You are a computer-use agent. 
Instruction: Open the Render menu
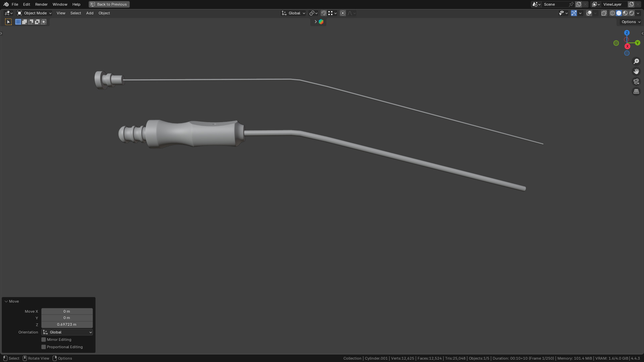point(41,4)
